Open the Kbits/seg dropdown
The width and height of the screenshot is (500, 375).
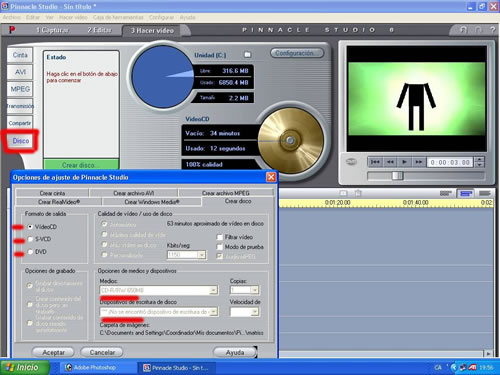201,255
